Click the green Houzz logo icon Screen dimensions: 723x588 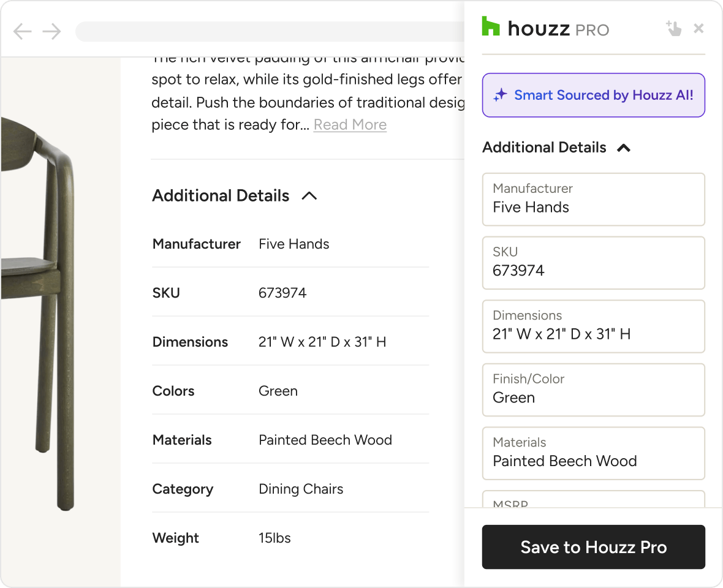(491, 26)
